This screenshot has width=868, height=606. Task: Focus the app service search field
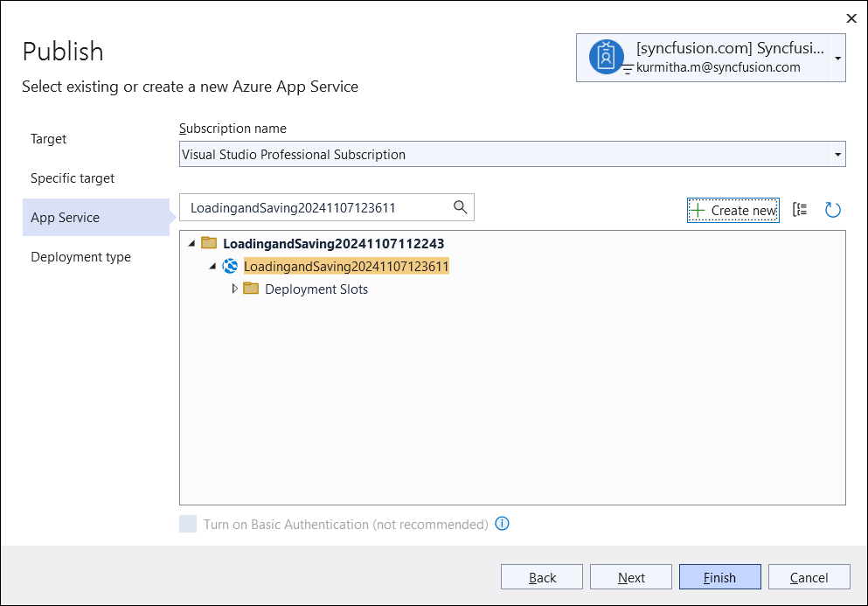(x=318, y=208)
